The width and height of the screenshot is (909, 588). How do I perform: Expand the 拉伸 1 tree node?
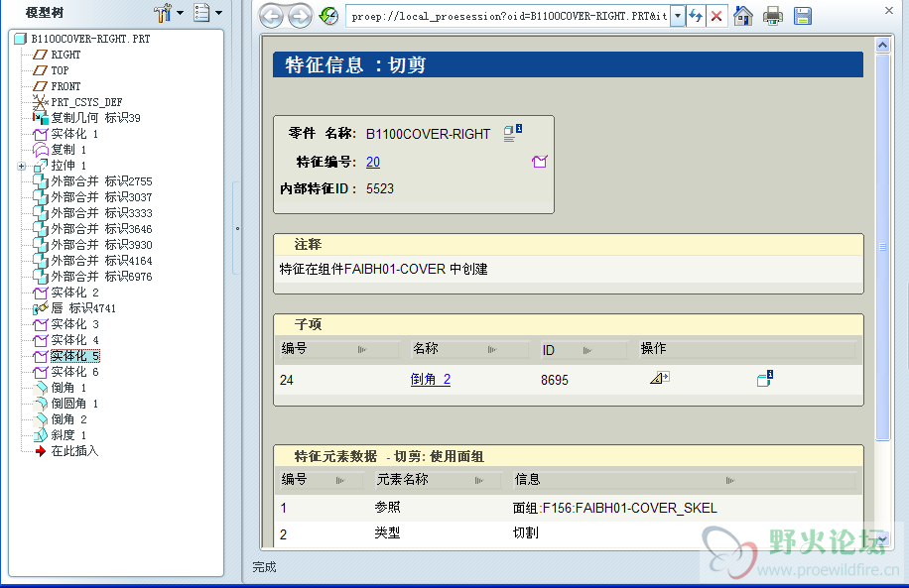[22, 167]
